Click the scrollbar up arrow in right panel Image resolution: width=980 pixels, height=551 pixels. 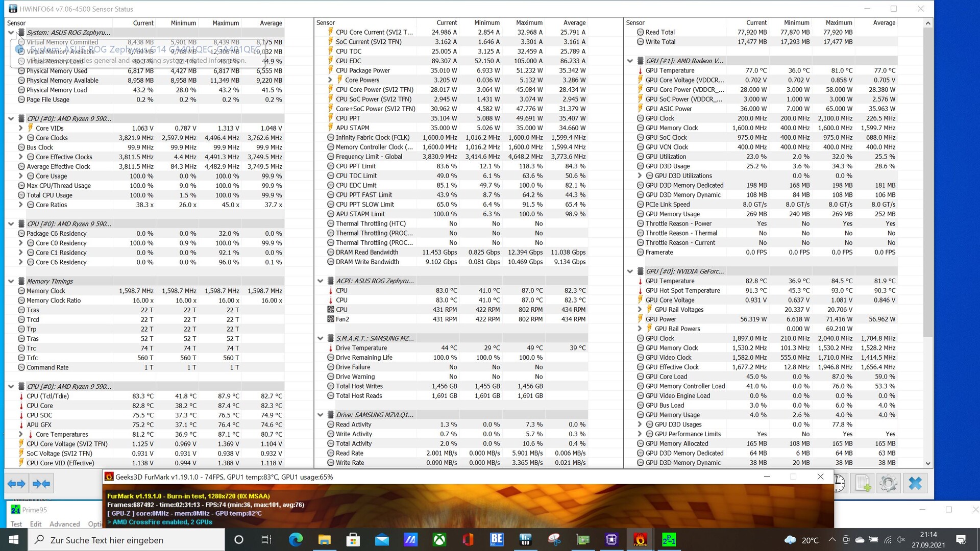[928, 23]
